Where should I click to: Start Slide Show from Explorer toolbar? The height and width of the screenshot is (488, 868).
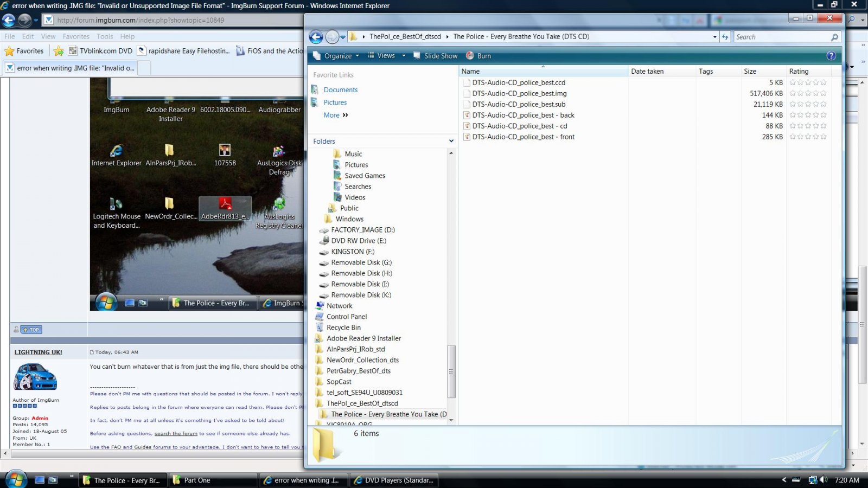tap(435, 56)
